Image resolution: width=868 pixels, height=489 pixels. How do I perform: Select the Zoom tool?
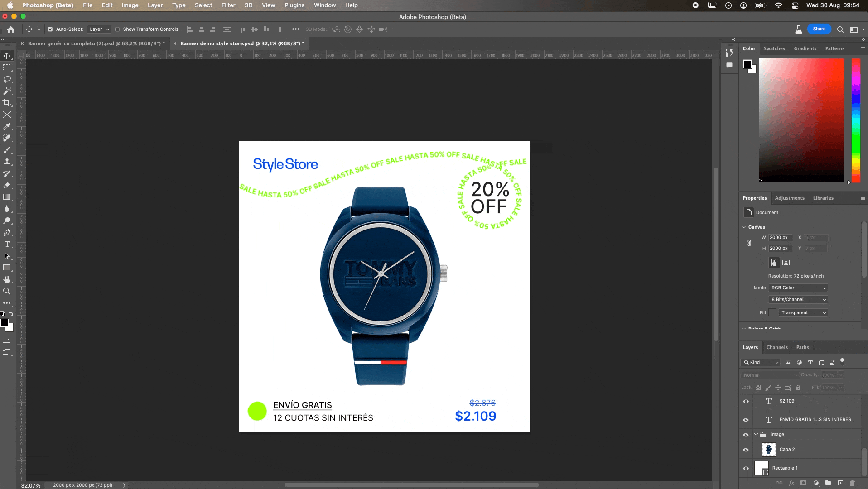point(7,291)
